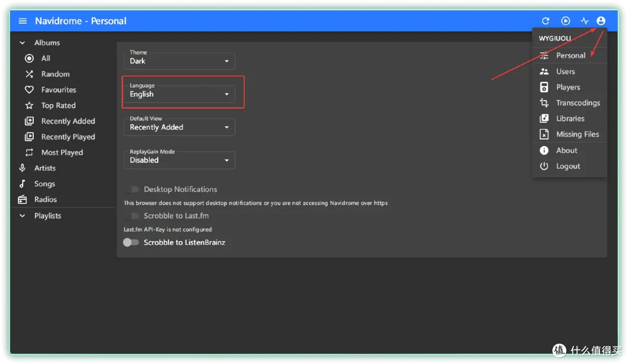Screen dimensions: 628x364
Task: Select Transcodings in the user menu
Action: click(x=569, y=103)
